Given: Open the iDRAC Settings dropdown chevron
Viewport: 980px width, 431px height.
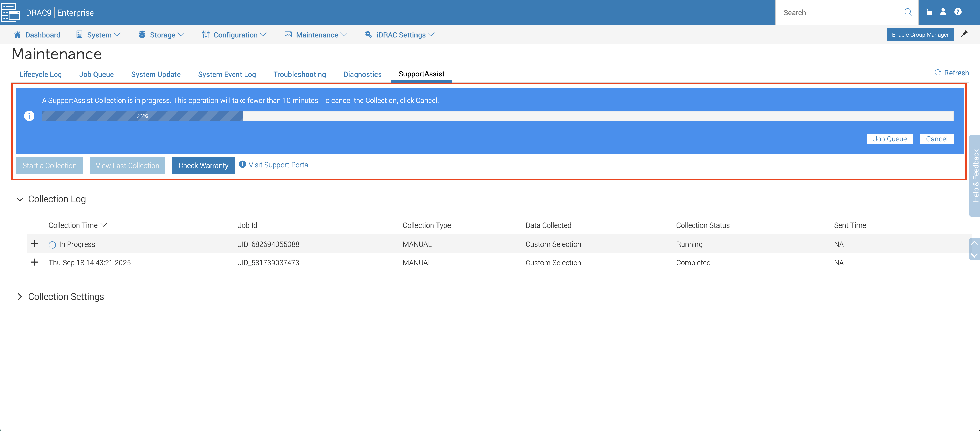Looking at the screenshot, I should (431, 34).
